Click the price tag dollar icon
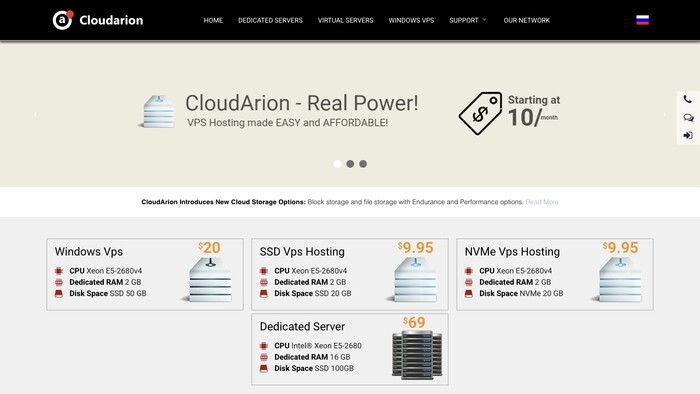 point(480,113)
